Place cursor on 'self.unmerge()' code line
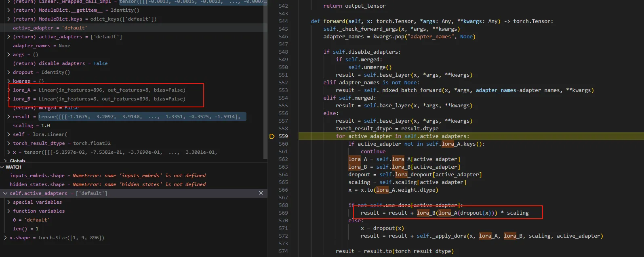 click(x=370, y=67)
